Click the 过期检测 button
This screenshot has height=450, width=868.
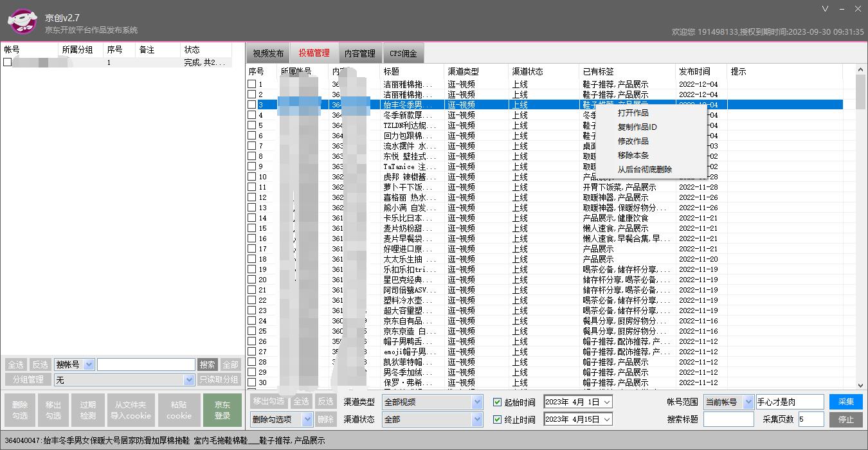[87, 410]
